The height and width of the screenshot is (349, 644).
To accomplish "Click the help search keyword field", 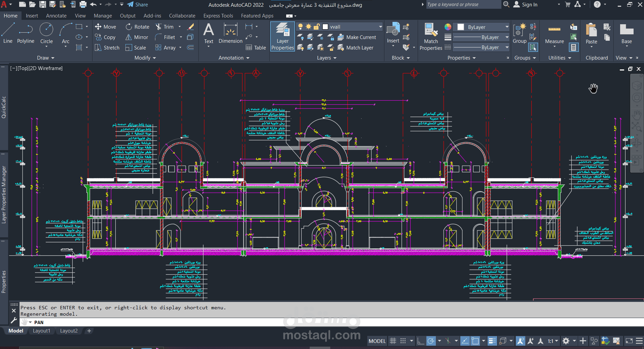I will click(x=463, y=4).
